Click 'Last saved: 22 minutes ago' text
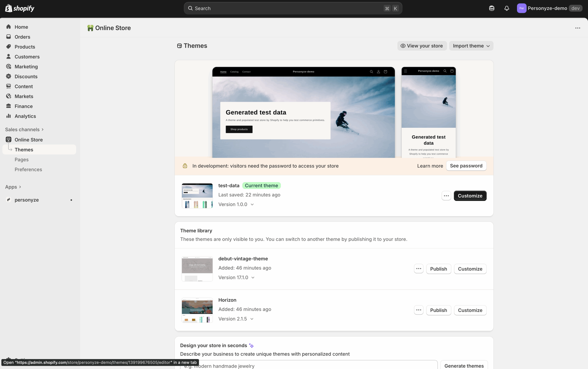This screenshot has height=369, width=588. pyautogui.click(x=249, y=195)
